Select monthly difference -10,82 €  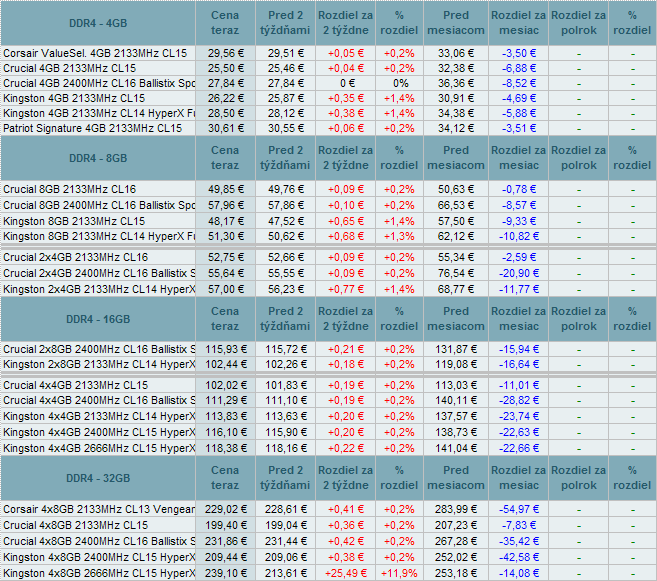tap(519, 236)
